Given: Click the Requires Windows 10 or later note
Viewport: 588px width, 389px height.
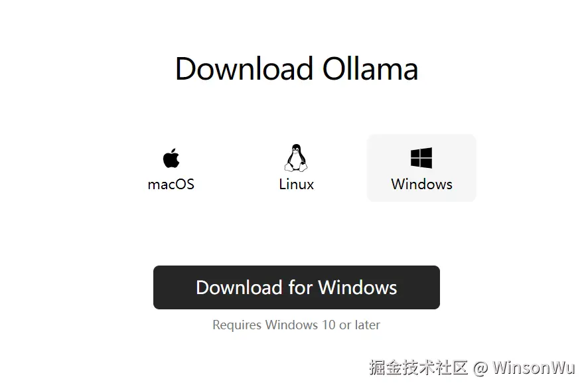Looking at the screenshot, I should point(296,325).
